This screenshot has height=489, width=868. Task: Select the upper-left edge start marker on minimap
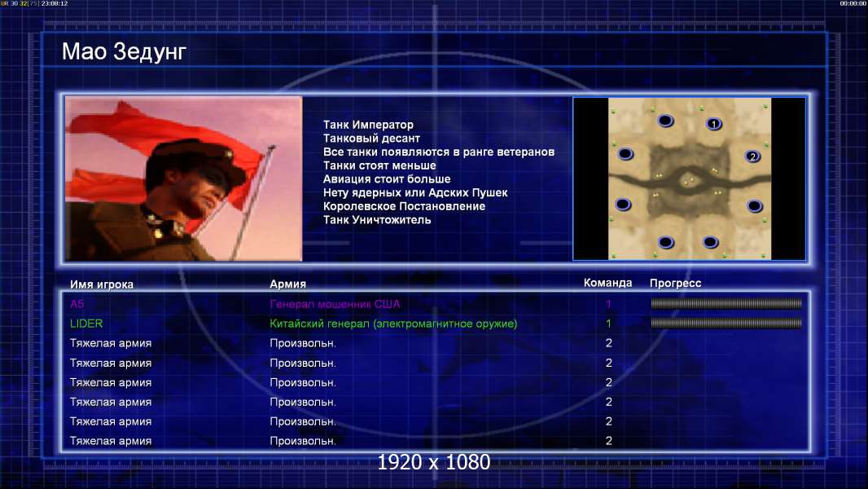pyautogui.click(x=625, y=154)
